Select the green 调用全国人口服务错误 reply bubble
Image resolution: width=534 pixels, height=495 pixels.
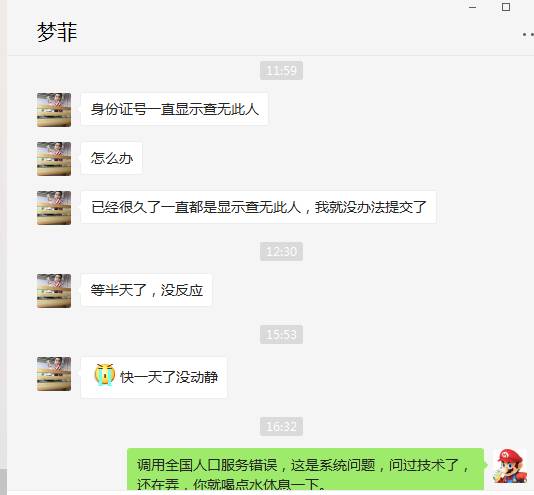(305, 469)
